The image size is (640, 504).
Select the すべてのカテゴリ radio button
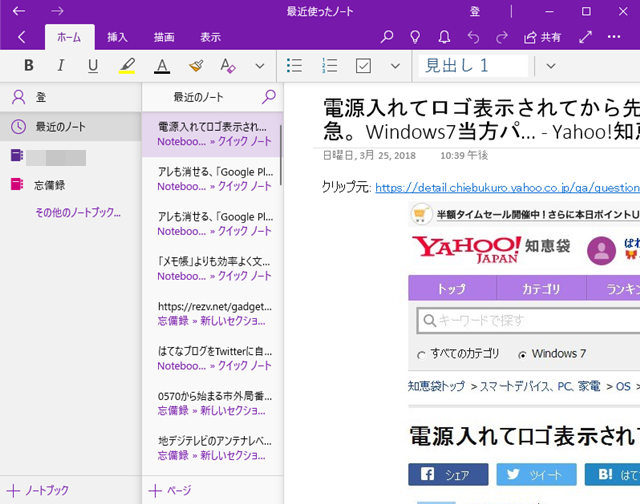[x=421, y=355]
